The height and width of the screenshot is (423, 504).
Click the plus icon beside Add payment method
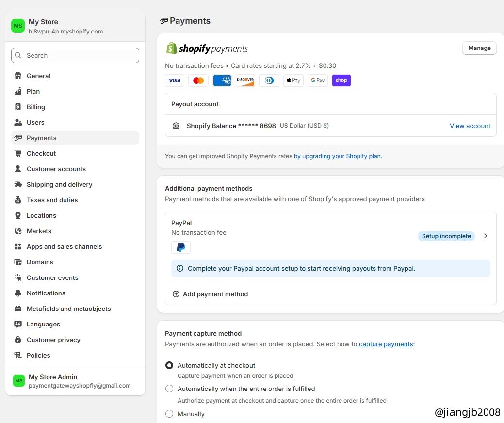click(x=176, y=294)
